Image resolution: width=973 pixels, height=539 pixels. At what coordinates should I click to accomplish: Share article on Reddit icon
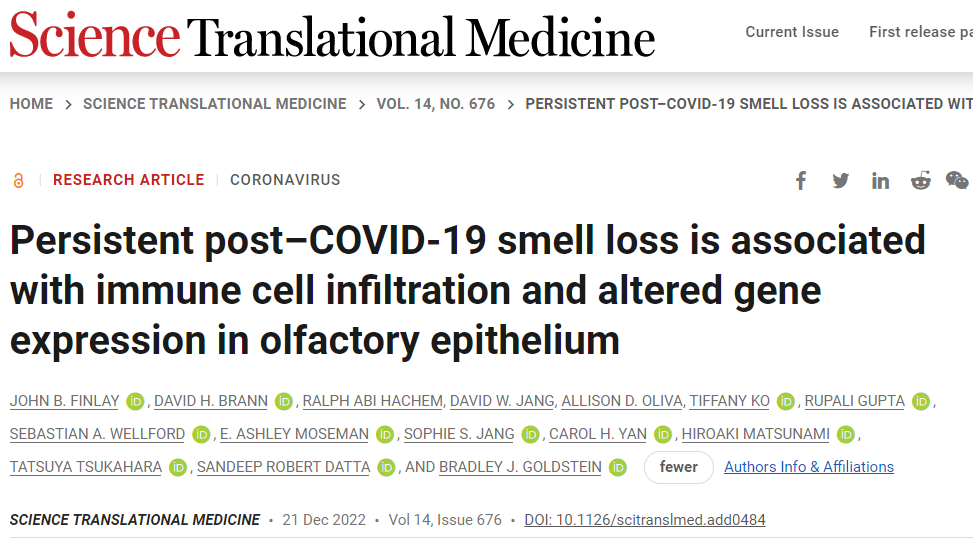pos(920,180)
